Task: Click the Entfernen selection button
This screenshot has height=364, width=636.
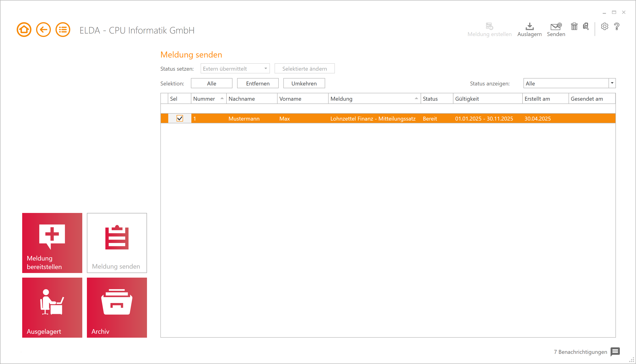Action: pyautogui.click(x=257, y=83)
